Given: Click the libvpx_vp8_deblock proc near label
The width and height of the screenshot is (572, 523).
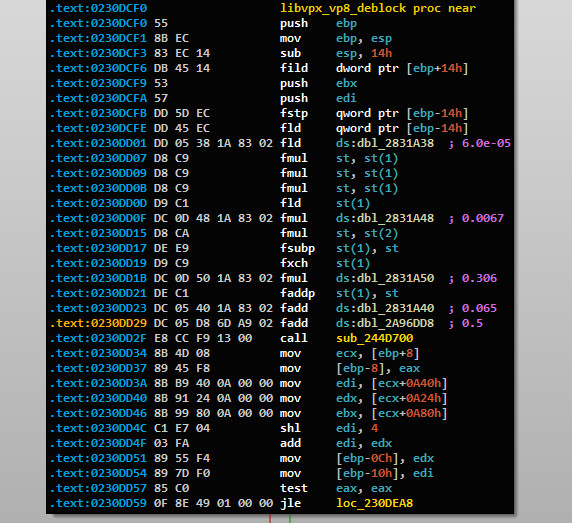Looking at the screenshot, I should tap(378, 8).
